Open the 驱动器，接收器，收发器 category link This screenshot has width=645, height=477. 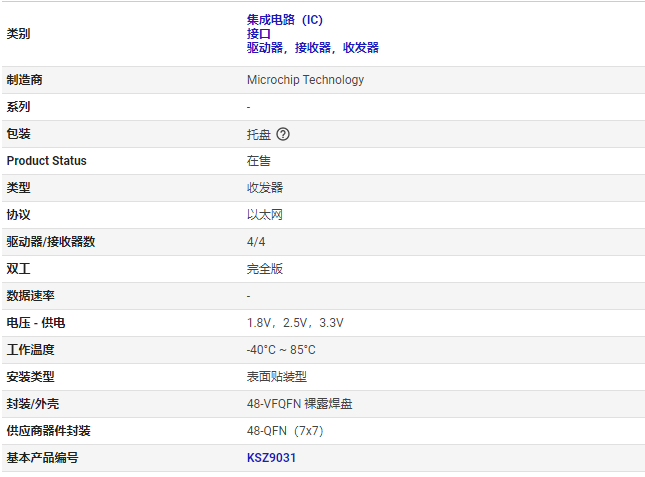[312, 47]
